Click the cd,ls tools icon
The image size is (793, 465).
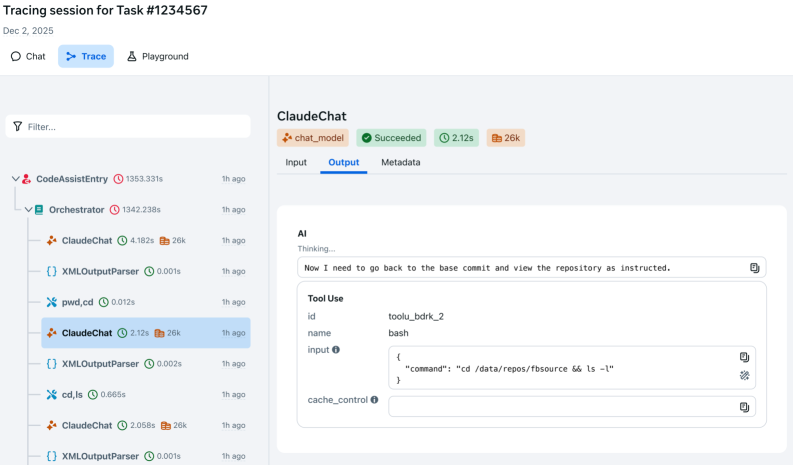(x=52, y=395)
